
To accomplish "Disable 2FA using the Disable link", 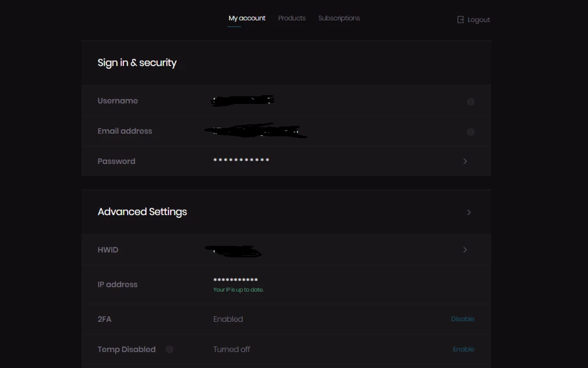I will coord(462,319).
